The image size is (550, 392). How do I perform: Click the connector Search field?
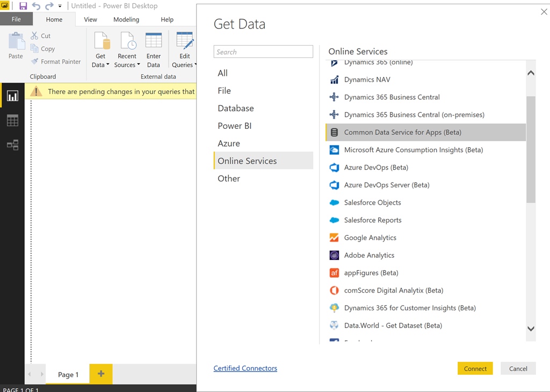coord(263,52)
